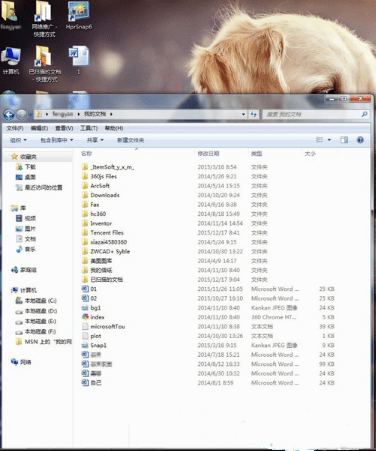
Task: Select the index 360 Chrome file icon
Action: point(85,317)
